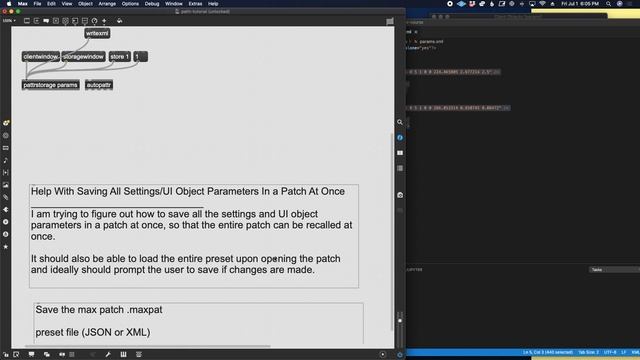Open the Options menu
The width and height of the screenshot is (640, 360).
pos(130,4)
